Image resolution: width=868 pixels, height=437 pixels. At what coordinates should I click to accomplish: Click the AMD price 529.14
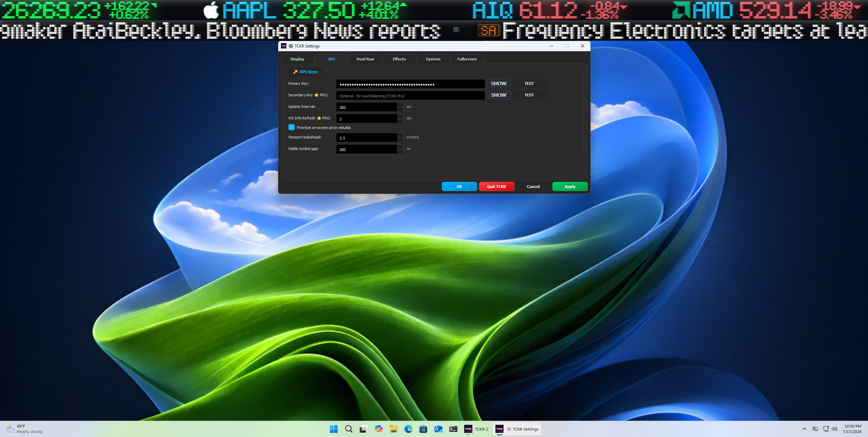[775, 11]
